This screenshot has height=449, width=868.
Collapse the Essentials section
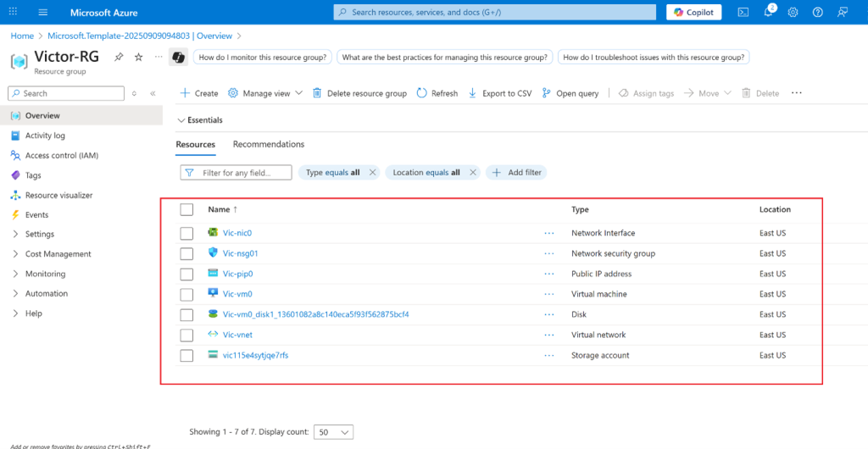(x=200, y=120)
